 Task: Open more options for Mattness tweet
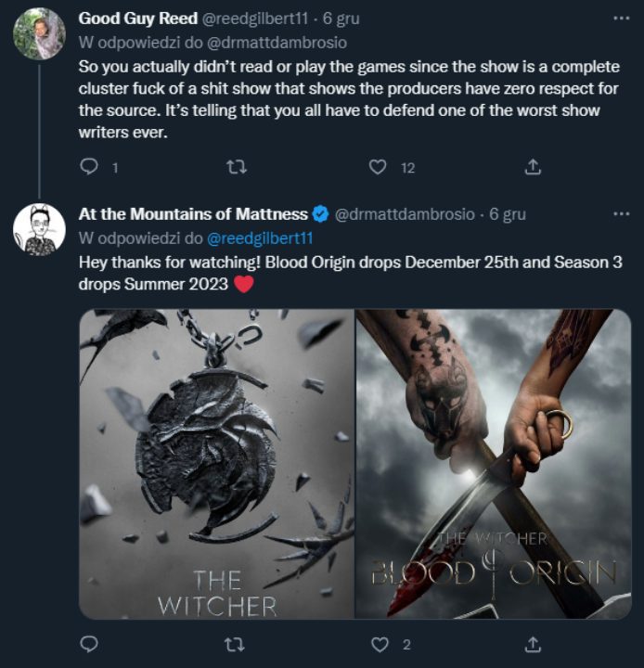tap(621, 213)
